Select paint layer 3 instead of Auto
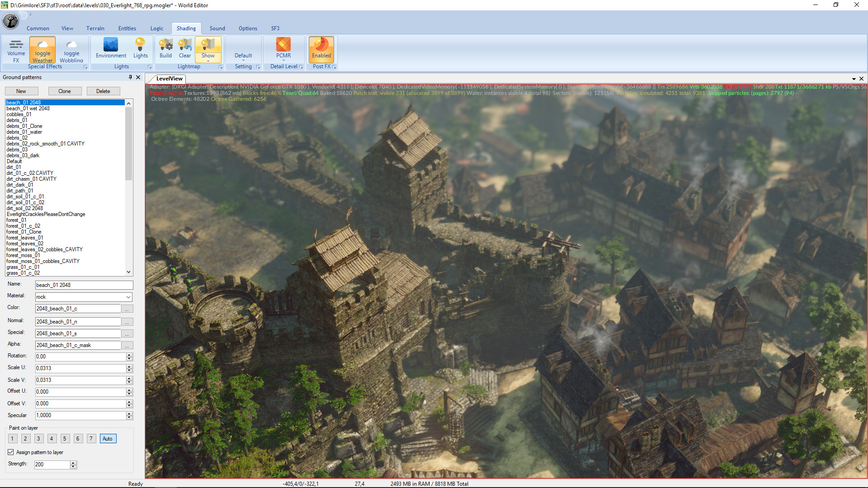Image resolution: width=868 pixels, height=488 pixels. click(x=38, y=438)
